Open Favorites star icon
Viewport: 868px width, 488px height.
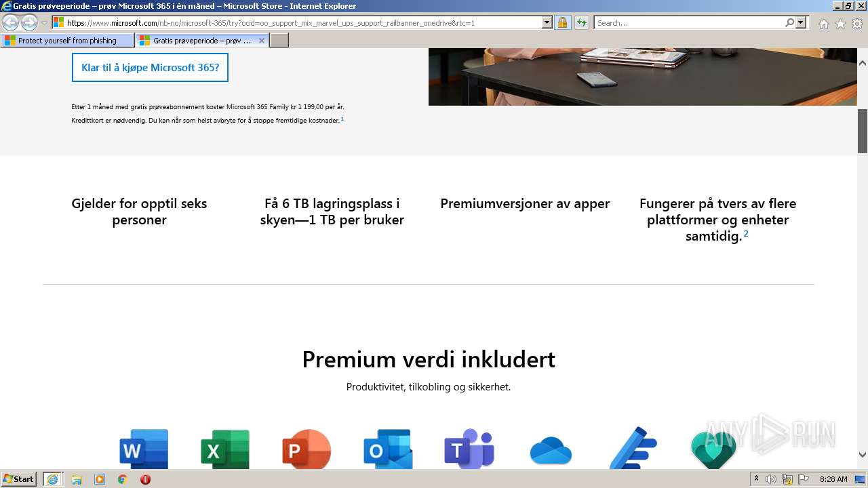840,24
